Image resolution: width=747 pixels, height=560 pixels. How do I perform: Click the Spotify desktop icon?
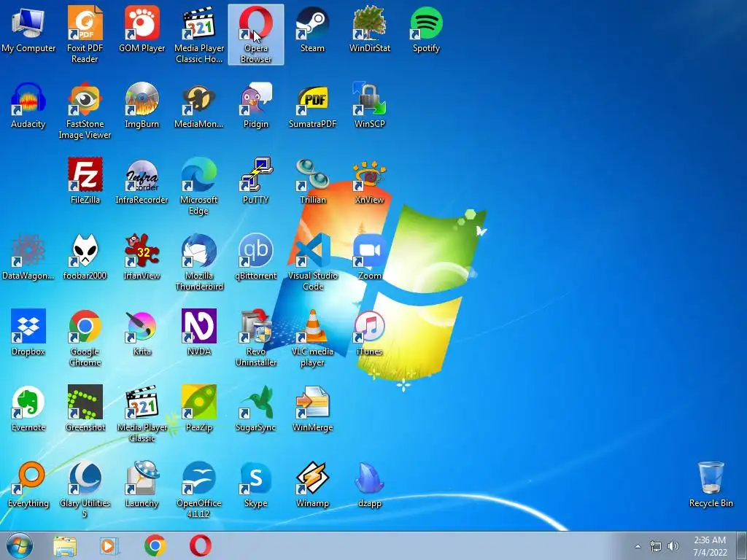pos(426,29)
